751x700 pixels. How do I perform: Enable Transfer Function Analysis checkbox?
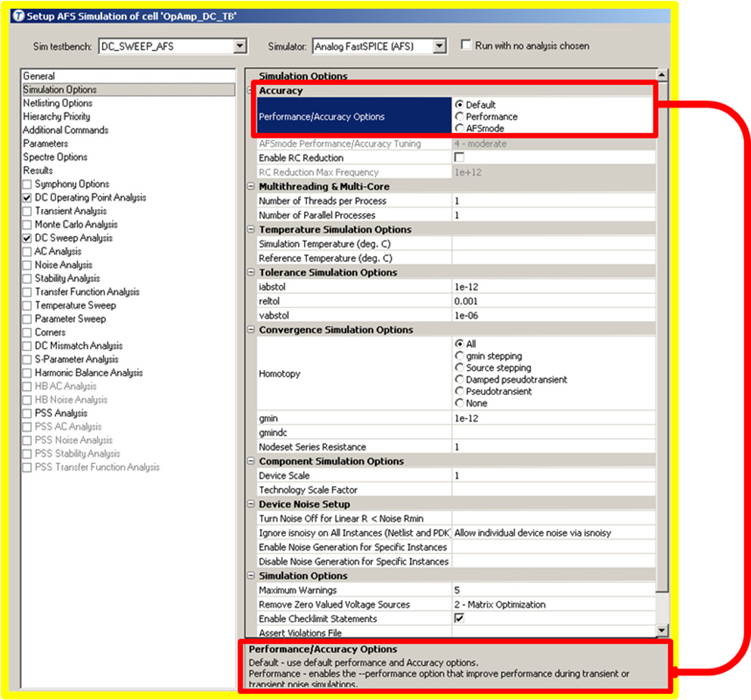(x=27, y=292)
